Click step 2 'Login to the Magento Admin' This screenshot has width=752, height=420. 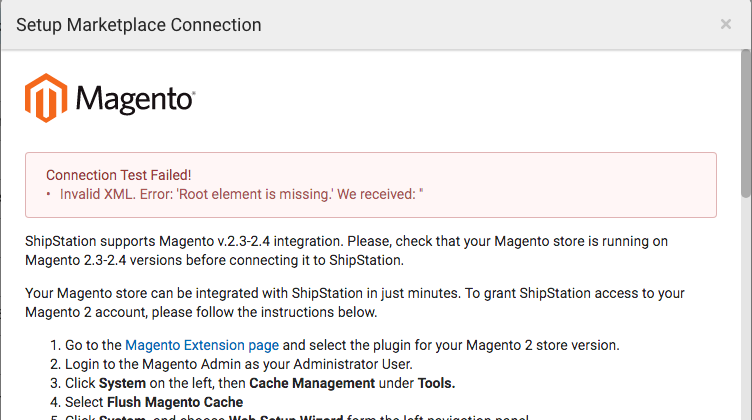[x=160, y=364]
